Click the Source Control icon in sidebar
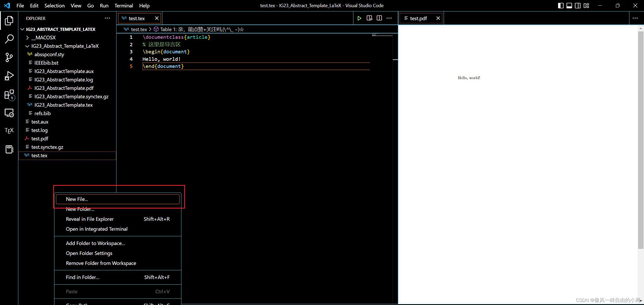Image resolution: width=644 pixels, height=305 pixels. (x=9, y=57)
